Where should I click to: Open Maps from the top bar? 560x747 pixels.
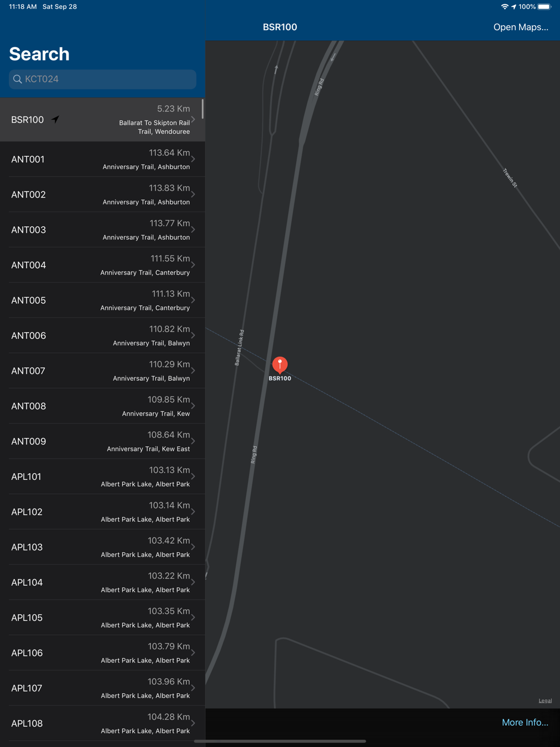[521, 27]
